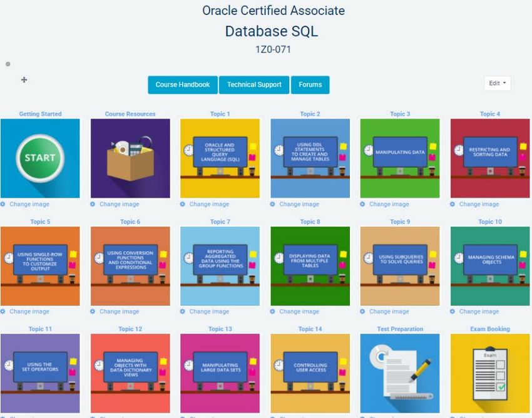Open the Displaying Data from Multiple Tables tile
The width and height of the screenshot is (532, 418).
(310, 266)
